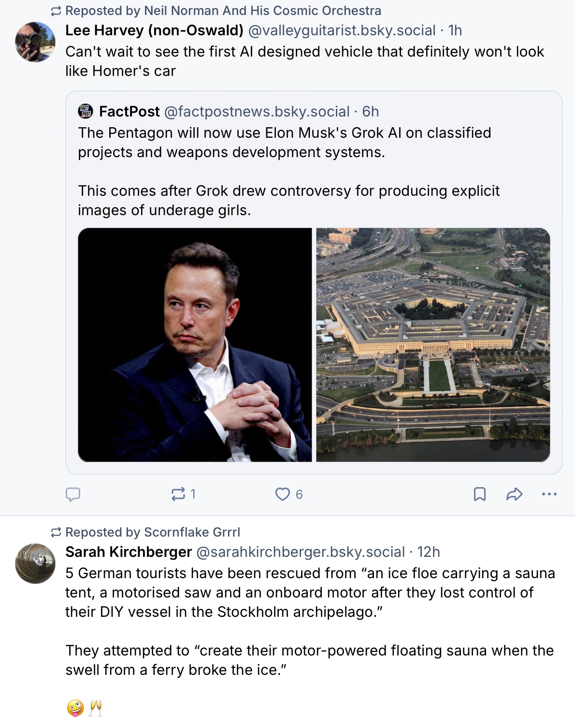
Task: Visit Scornflake Grrrl's profile
Action: pos(192,532)
